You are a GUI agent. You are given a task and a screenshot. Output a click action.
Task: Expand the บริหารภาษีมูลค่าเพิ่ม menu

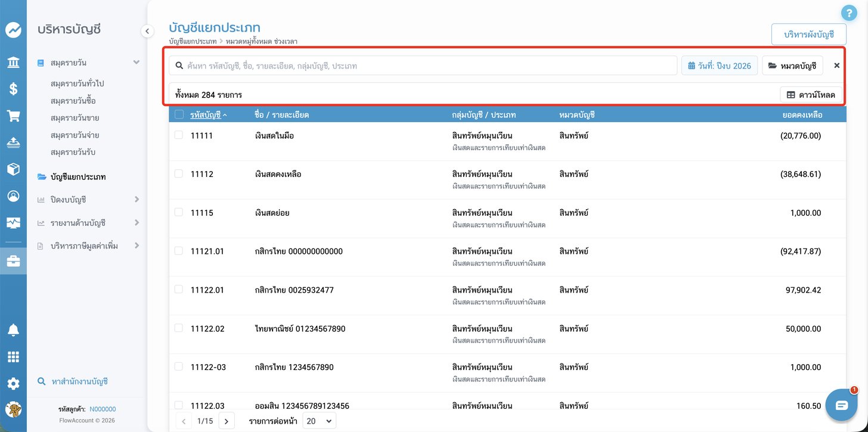(x=137, y=245)
